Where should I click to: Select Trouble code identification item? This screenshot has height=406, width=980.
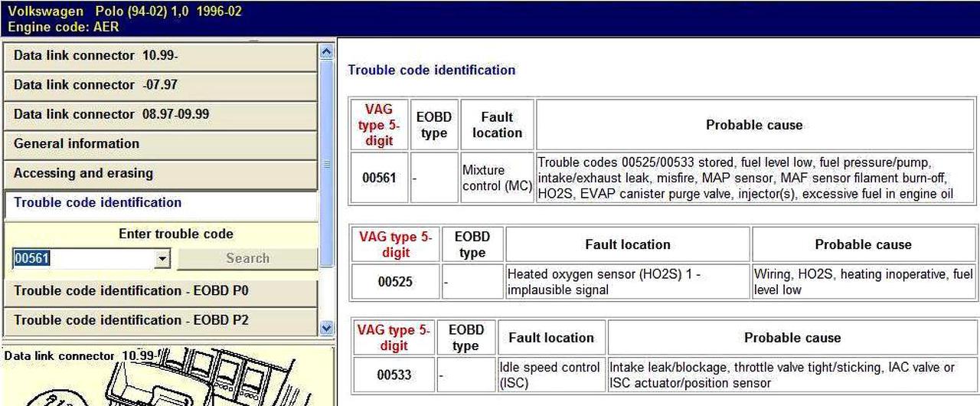pyautogui.click(x=160, y=203)
